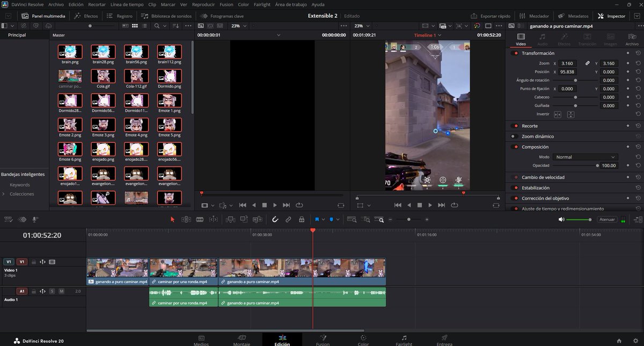Select the Keywords smart bin

(20, 185)
